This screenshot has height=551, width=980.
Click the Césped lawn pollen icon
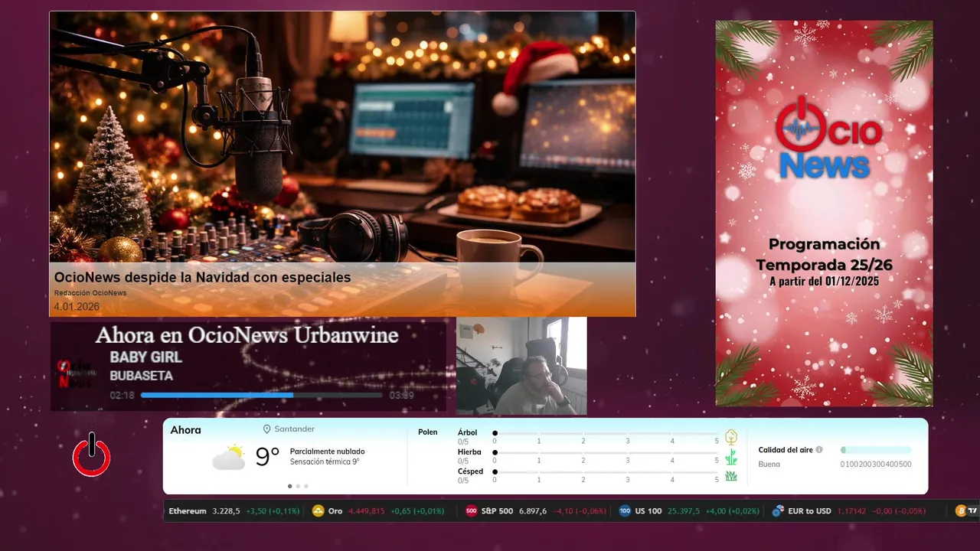click(731, 476)
